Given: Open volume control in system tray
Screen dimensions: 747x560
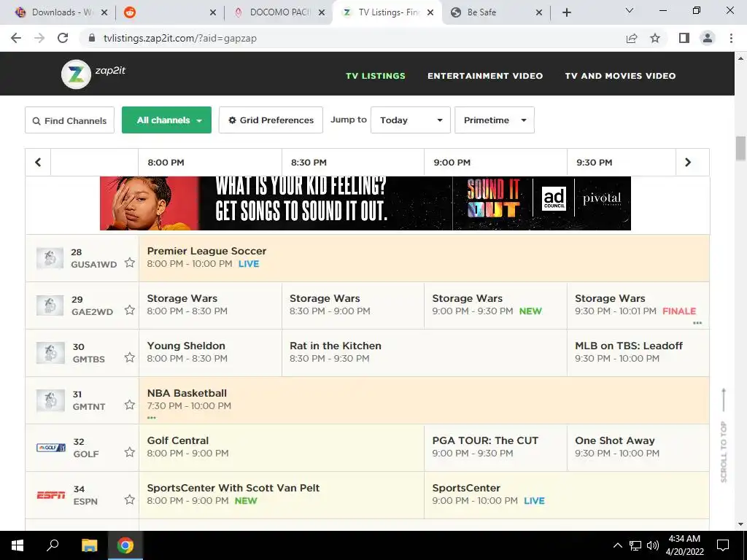Looking at the screenshot, I should (653, 545).
